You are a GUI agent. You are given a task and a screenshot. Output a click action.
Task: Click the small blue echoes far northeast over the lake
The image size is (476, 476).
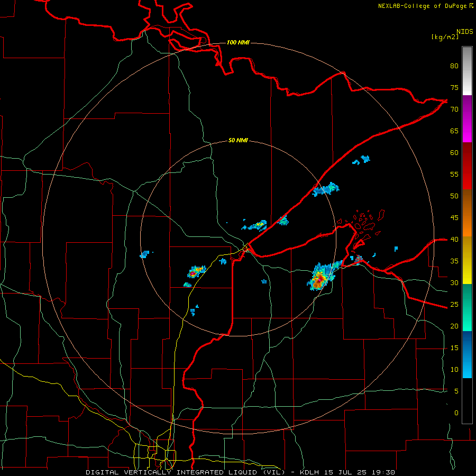coord(362,160)
